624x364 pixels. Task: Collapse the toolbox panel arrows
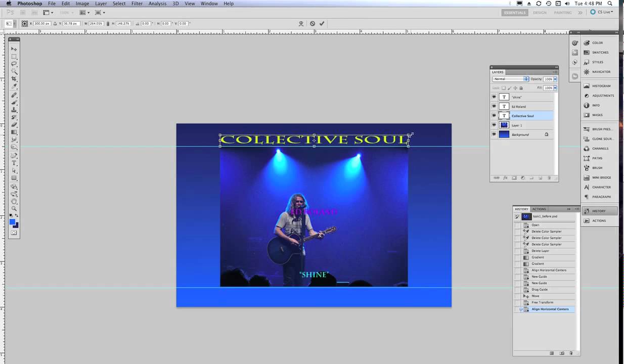(x=18, y=39)
